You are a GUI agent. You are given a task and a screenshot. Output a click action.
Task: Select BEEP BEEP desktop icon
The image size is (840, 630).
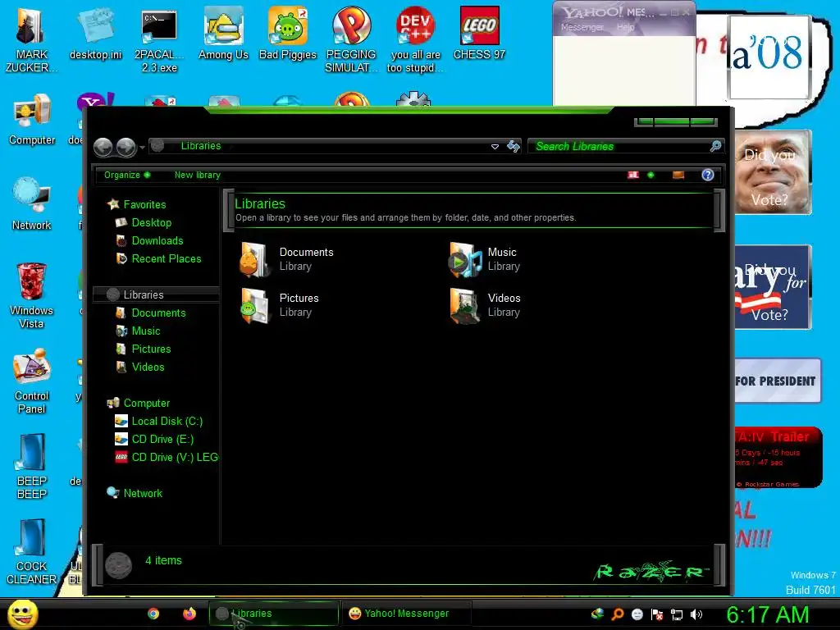(32, 466)
